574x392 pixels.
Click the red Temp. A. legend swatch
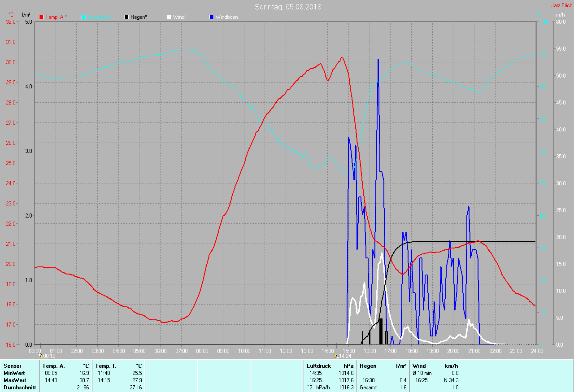(41, 17)
